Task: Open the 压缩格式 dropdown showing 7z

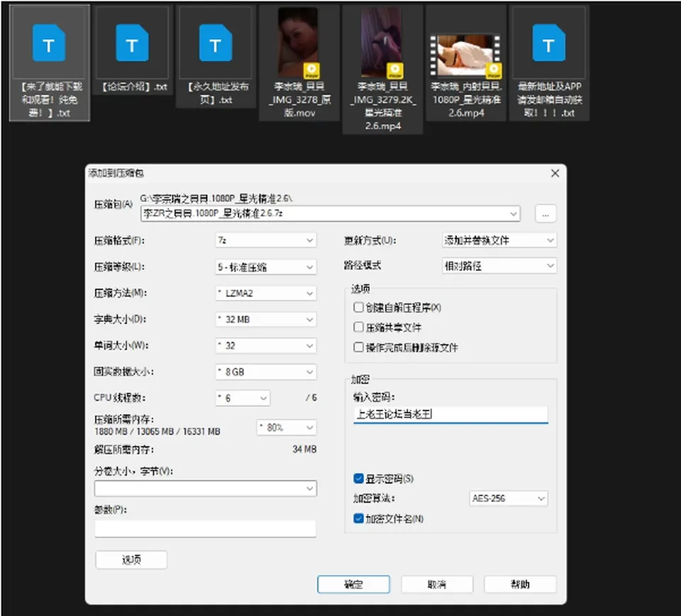Action: tap(266, 240)
